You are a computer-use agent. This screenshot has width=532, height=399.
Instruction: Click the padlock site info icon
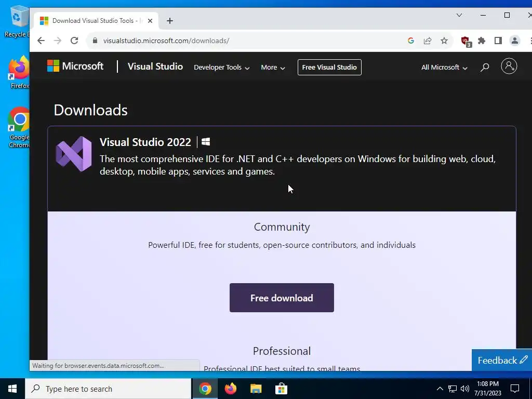(x=95, y=41)
